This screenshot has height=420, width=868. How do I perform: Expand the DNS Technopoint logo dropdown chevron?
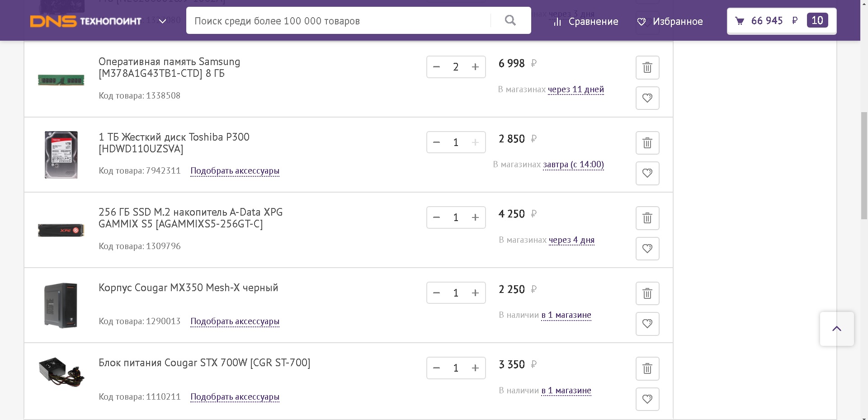pyautogui.click(x=163, y=21)
